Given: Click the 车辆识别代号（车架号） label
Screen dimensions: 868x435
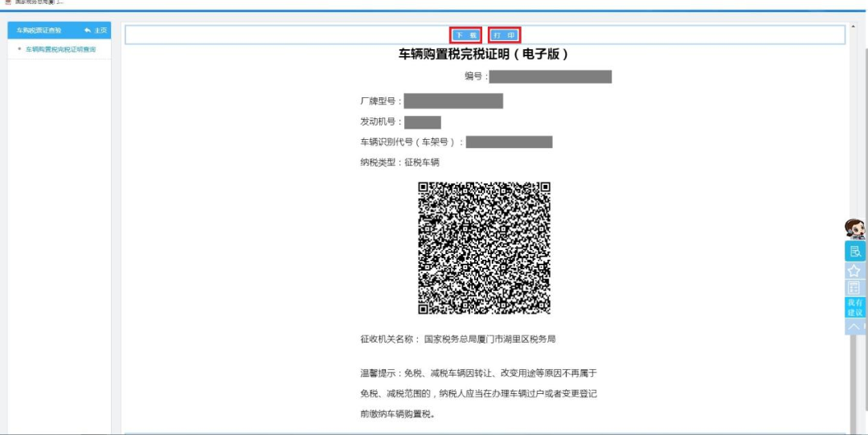Looking at the screenshot, I should coord(412,142).
